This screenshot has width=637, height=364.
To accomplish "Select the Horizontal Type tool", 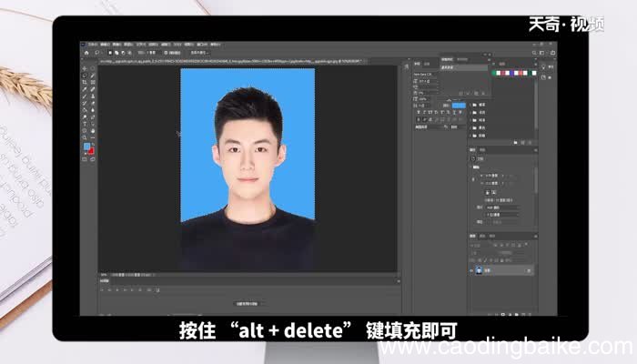I will click(x=85, y=125).
